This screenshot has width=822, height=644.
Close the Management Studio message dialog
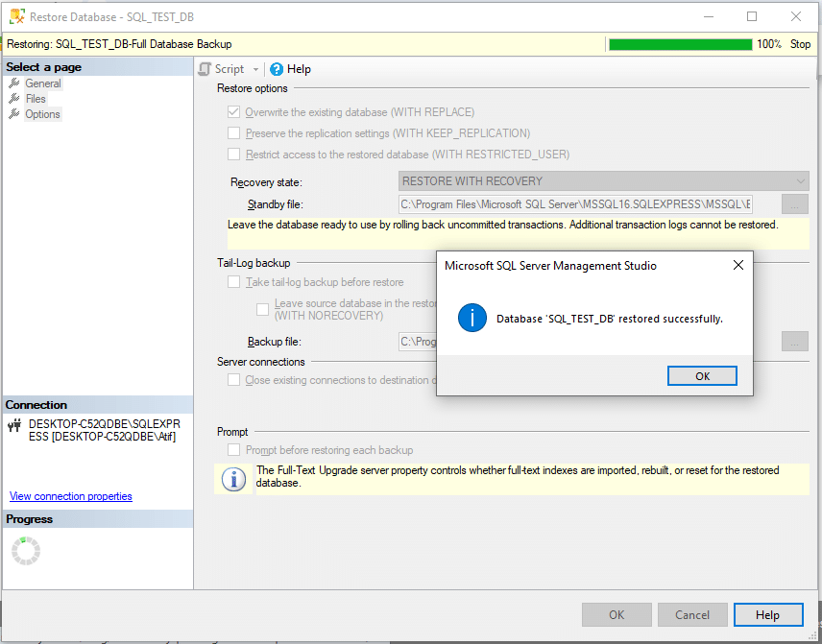[x=738, y=265]
